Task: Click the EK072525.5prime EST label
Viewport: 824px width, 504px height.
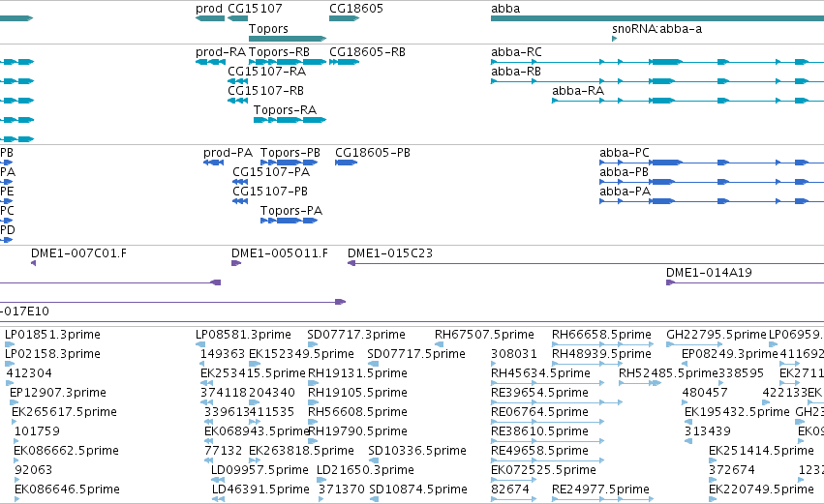Action: click(543, 470)
